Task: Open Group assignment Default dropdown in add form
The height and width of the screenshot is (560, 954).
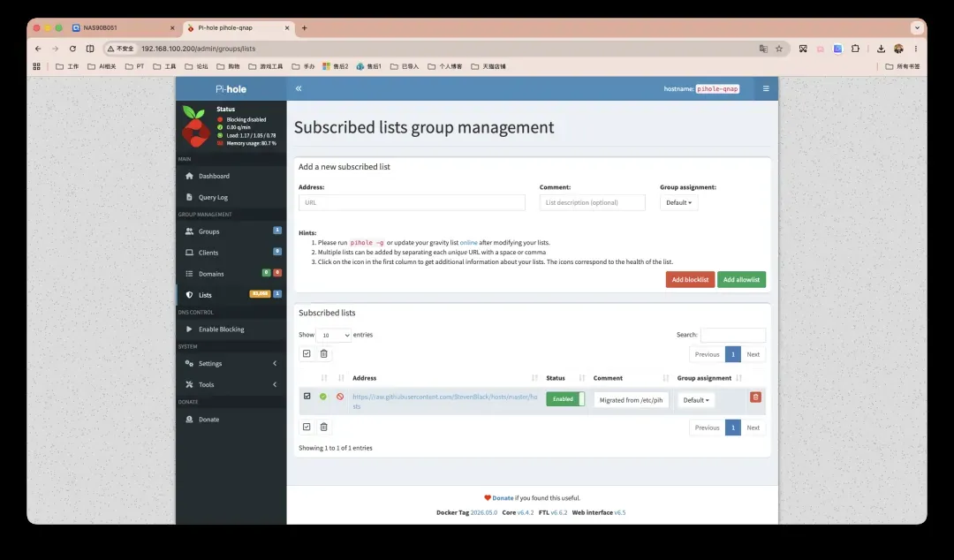Action: tap(678, 202)
